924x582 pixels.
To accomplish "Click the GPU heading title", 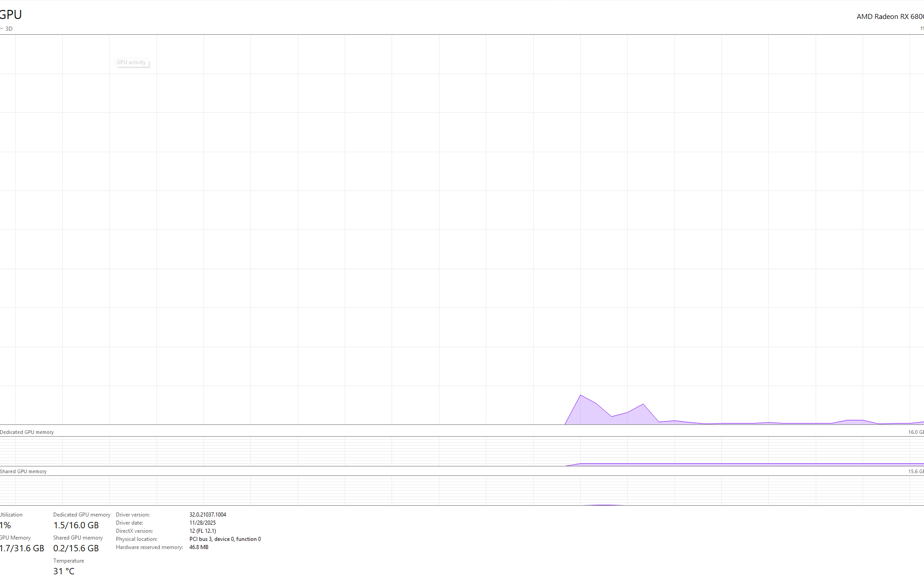I will (x=11, y=14).
